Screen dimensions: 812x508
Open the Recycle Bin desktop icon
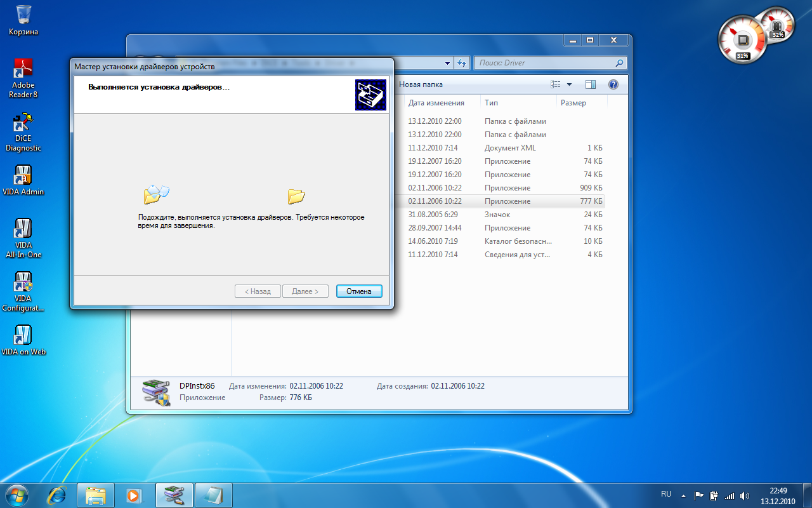[23, 20]
